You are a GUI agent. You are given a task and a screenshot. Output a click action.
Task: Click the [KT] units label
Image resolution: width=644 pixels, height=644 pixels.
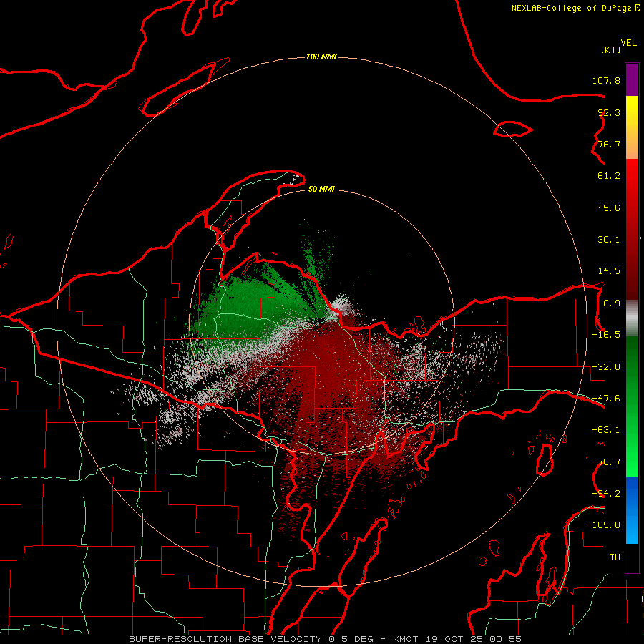611,49
